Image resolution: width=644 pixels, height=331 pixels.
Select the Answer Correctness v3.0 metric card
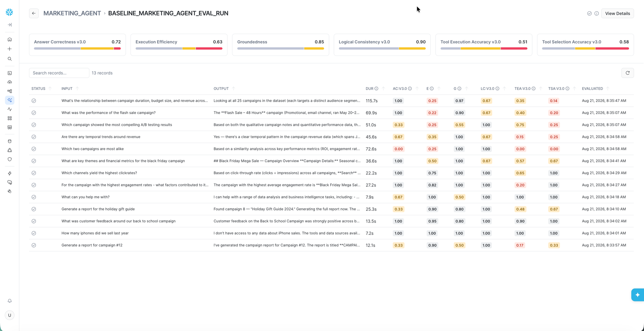(x=77, y=45)
